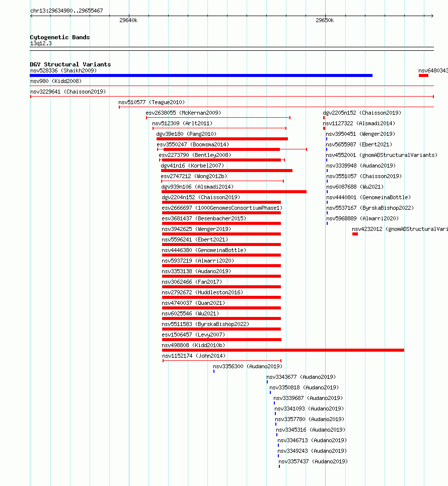Viewport: 448px width, 486px height.
Task: Select nsv5596241 (Ebert2021) label
Action: point(195,239)
